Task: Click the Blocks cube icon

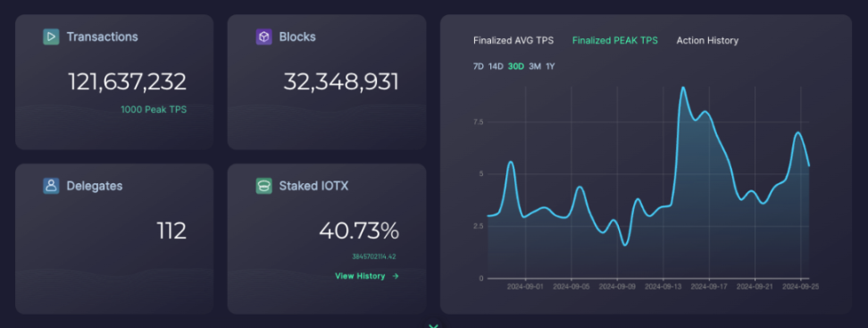Action: [x=264, y=38]
